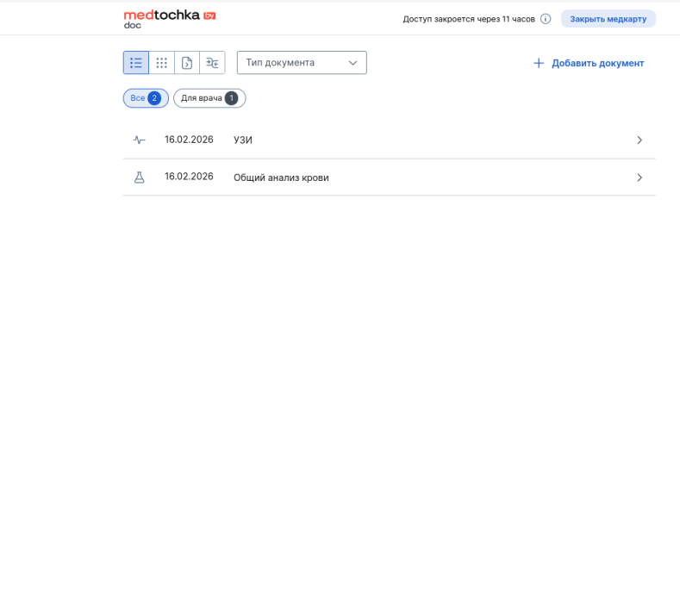Select the 'Все' filter chip
Image resolution: width=680 pixels, height=616 pixels.
click(x=145, y=98)
